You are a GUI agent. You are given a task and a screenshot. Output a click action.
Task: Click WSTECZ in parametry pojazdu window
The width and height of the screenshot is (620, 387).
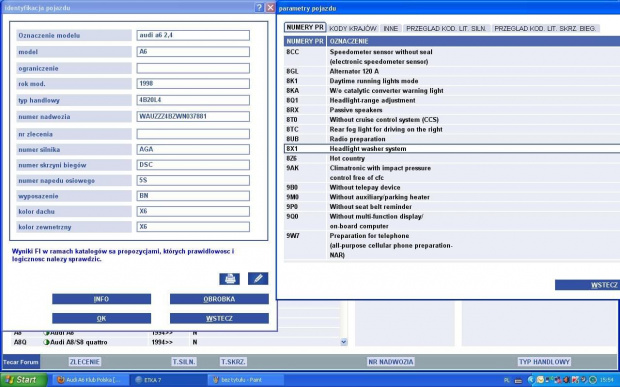pos(587,285)
